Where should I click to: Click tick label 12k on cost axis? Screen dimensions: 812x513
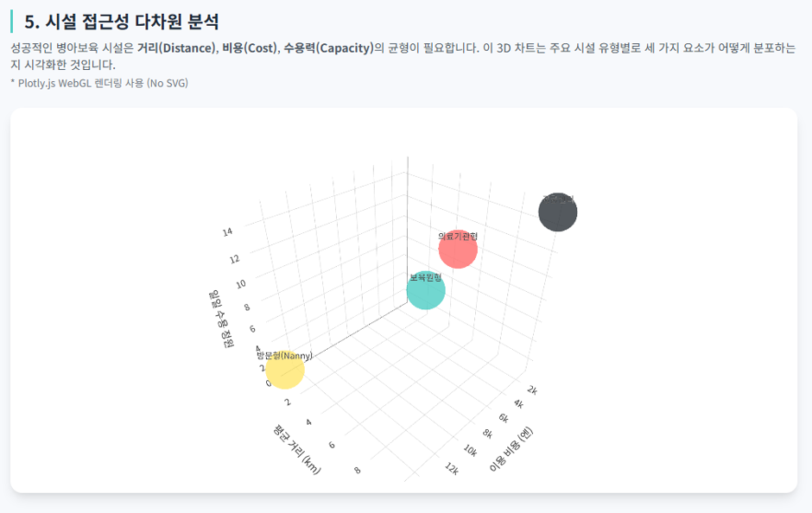coord(452,469)
